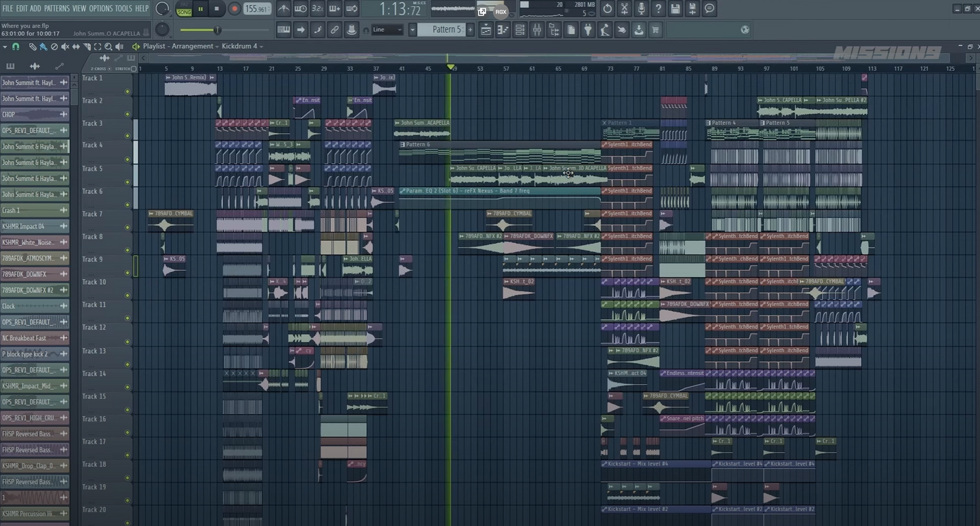
Task: Select the Paint tool in the playlist toolbar
Action: coord(43,46)
